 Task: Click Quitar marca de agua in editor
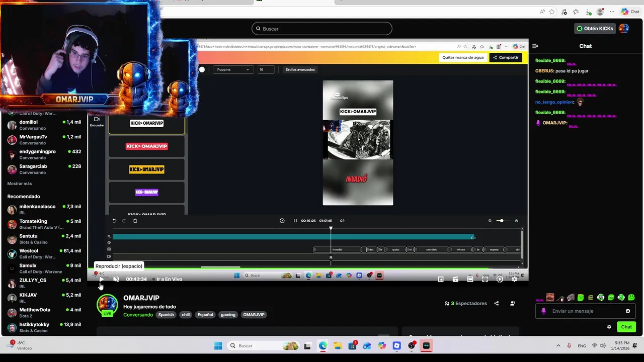tap(463, 57)
